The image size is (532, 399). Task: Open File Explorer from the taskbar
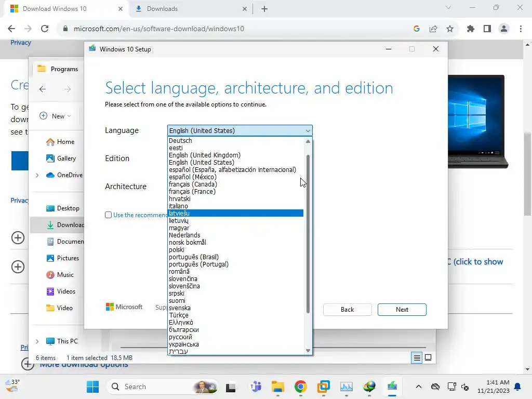(277, 387)
